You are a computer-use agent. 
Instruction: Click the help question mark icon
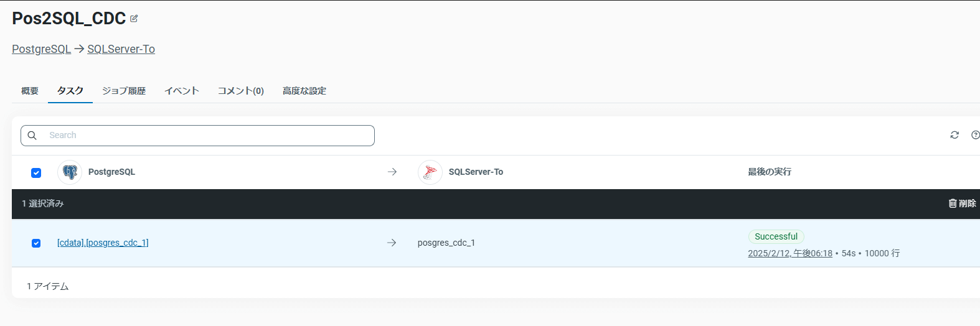click(975, 135)
